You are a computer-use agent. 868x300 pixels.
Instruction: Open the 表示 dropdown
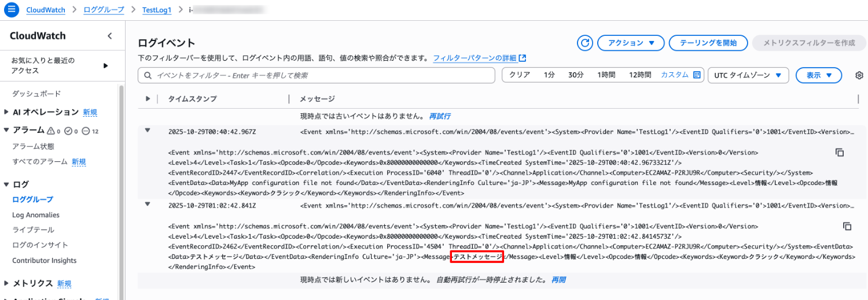point(818,75)
